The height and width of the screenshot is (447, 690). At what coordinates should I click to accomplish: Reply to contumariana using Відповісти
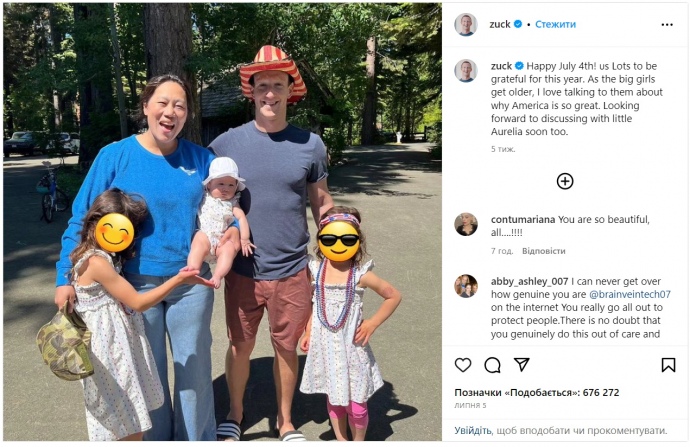click(543, 251)
